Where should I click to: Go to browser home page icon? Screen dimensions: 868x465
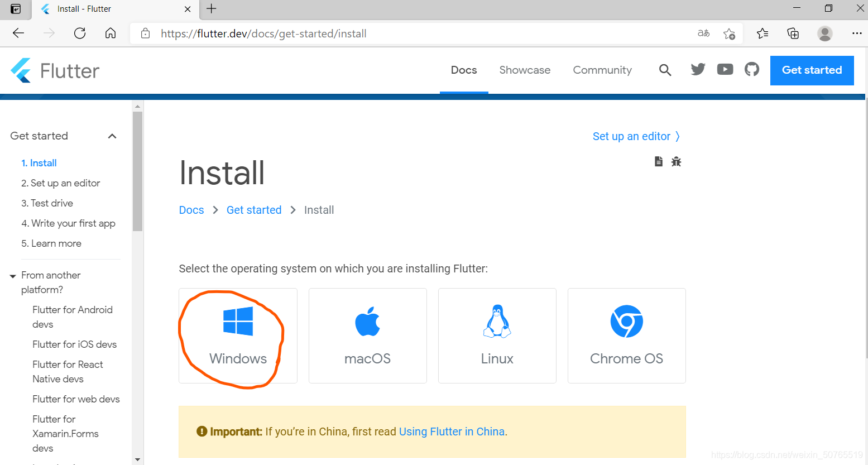pos(111,33)
